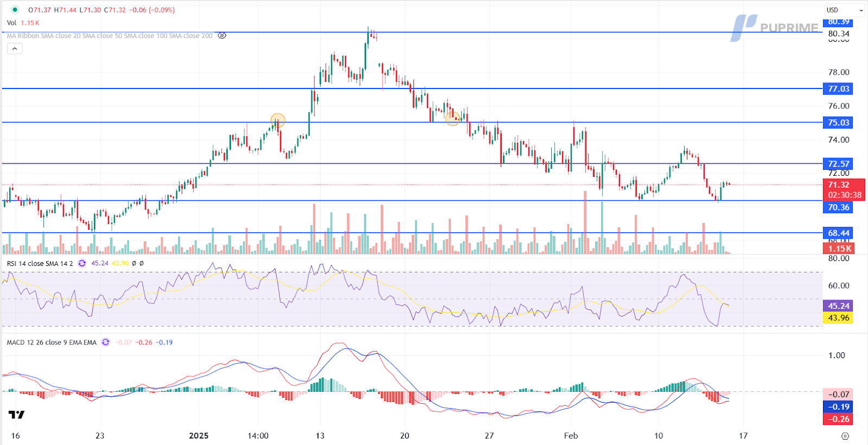Select the MA Ribbon indicator legend text
The width and height of the screenshot is (868, 445).
110,36
